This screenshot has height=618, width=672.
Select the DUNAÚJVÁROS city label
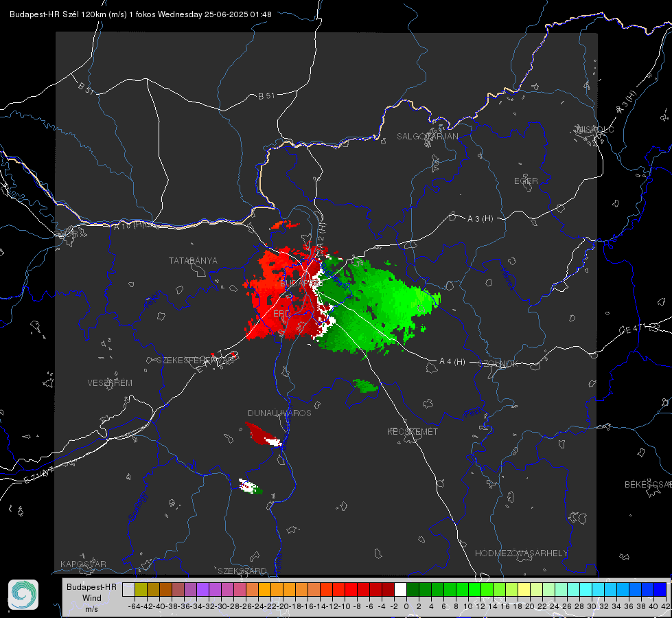[x=279, y=413]
